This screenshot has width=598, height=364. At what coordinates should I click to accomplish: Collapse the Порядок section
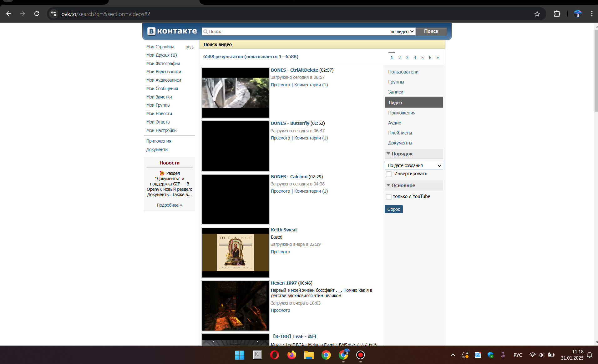click(414, 154)
